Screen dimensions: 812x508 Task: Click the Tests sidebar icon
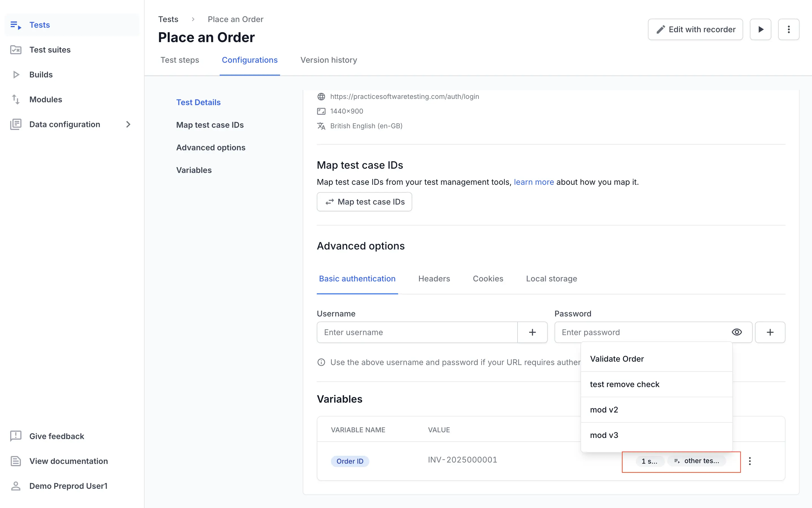(x=16, y=25)
